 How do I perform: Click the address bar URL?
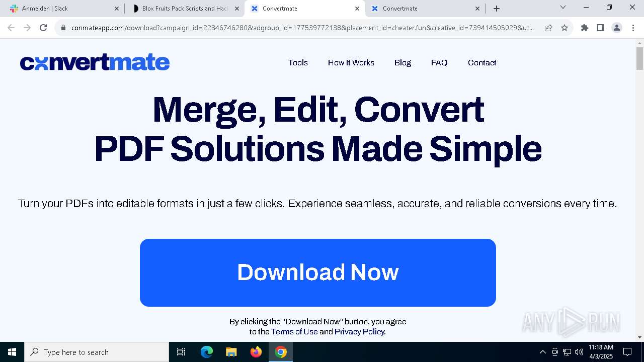click(x=302, y=28)
